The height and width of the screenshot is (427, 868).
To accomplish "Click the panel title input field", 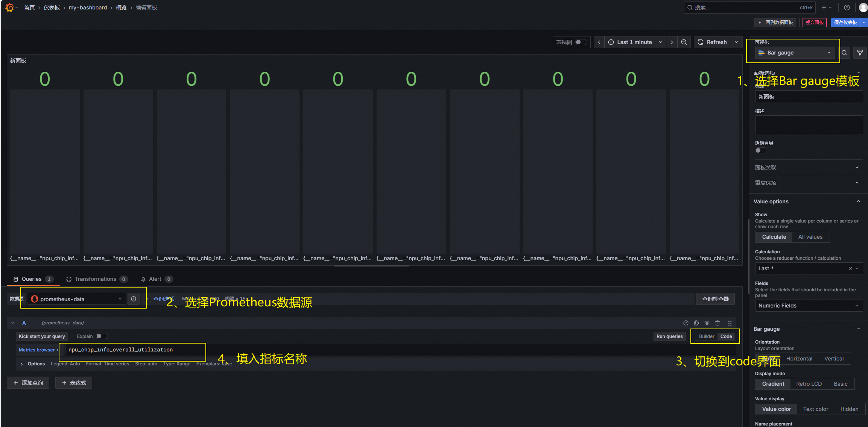I will [808, 97].
